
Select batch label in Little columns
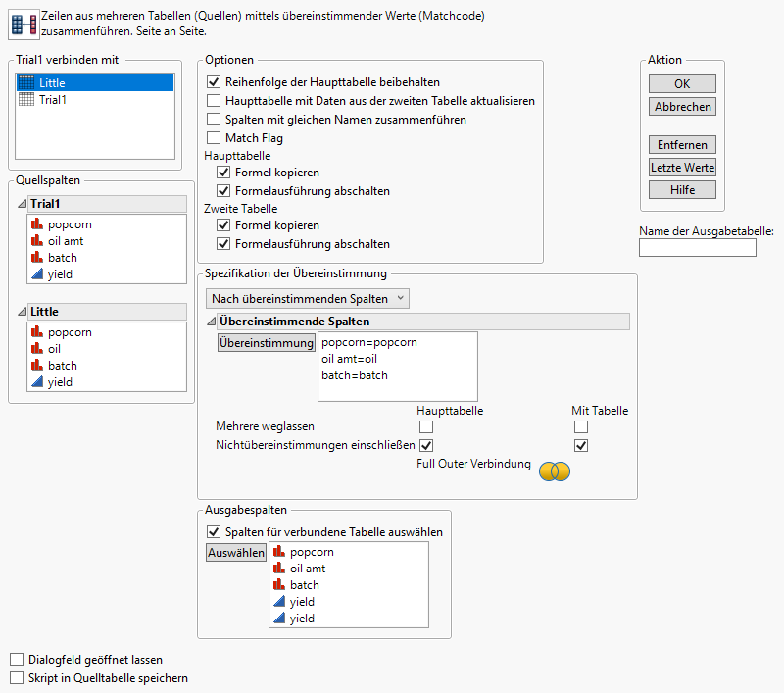pos(63,366)
